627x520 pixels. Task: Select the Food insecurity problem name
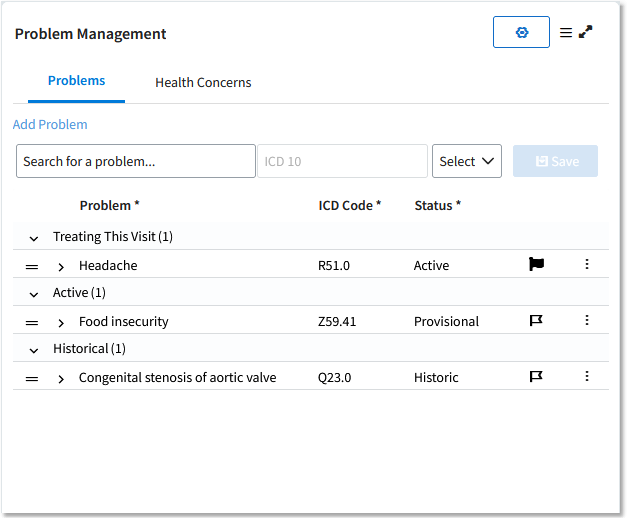[124, 322]
